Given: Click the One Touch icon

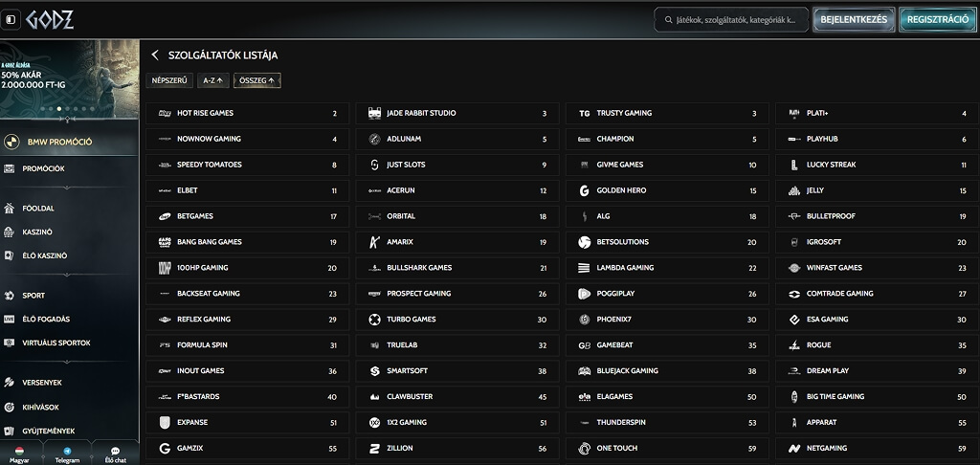Looking at the screenshot, I should click(585, 448).
